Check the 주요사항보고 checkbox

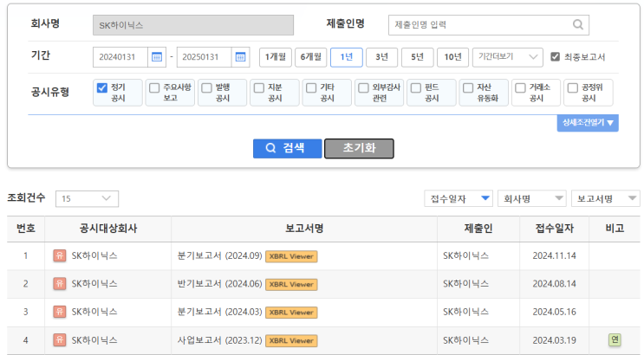coord(154,87)
